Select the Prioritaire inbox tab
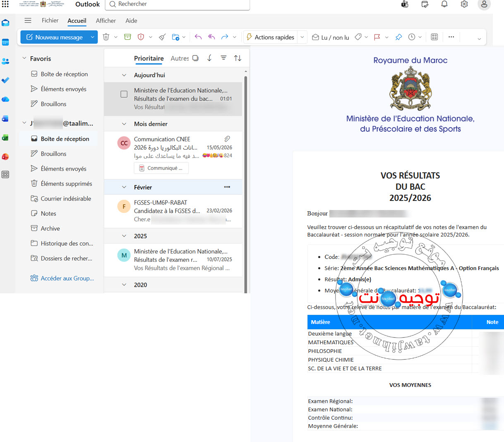 point(149,58)
